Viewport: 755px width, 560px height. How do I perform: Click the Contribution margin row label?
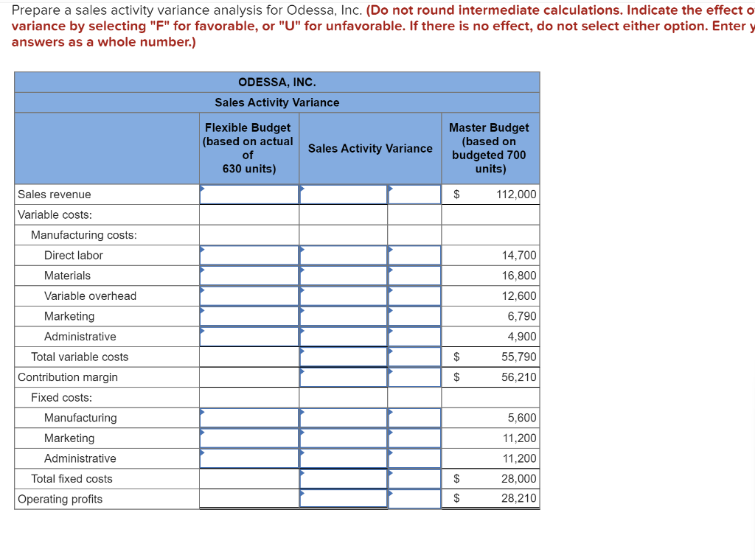[x=68, y=377]
